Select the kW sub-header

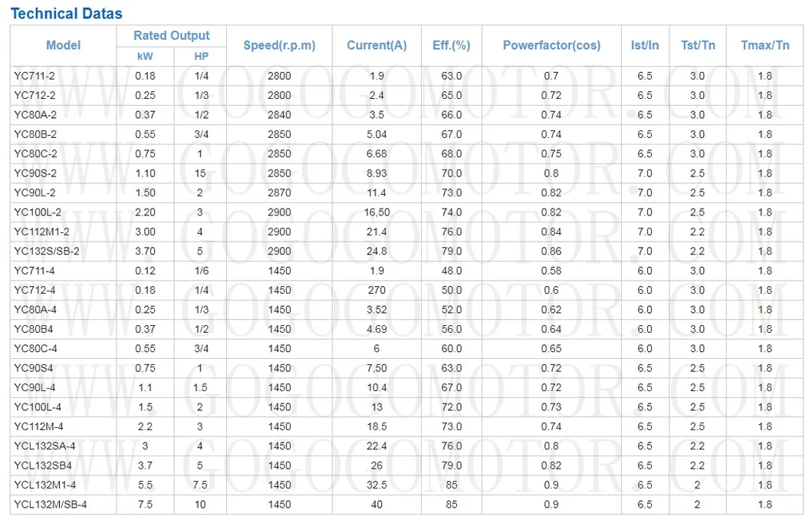144,56
